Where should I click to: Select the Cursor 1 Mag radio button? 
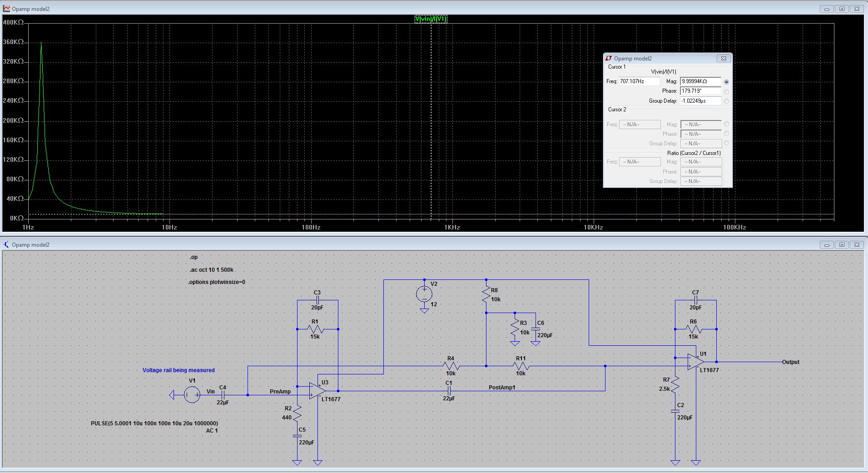pos(726,82)
